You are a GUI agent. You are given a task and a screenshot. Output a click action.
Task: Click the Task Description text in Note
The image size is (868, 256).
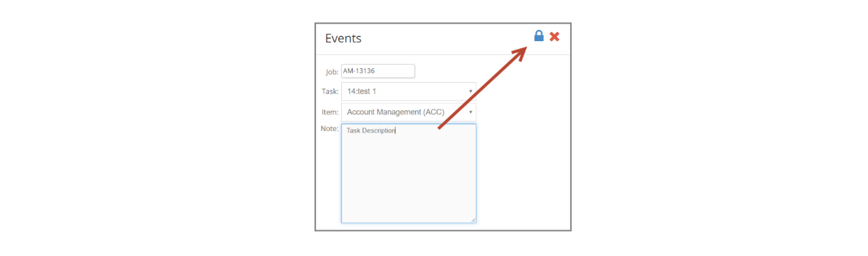[370, 130]
